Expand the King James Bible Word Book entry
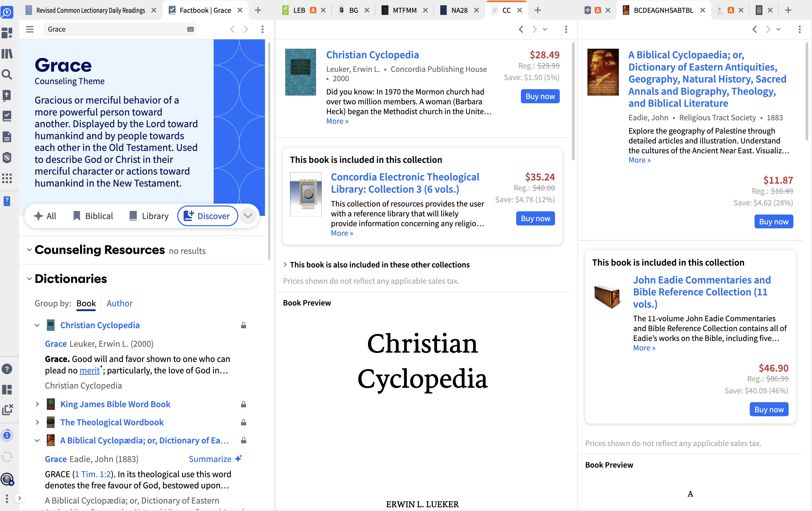The width and height of the screenshot is (812, 511). pyautogui.click(x=37, y=404)
